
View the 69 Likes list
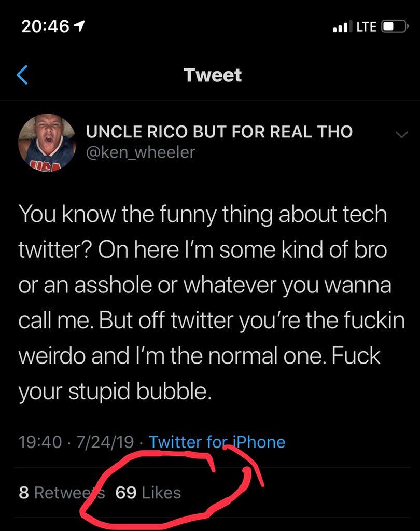tap(148, 492)
